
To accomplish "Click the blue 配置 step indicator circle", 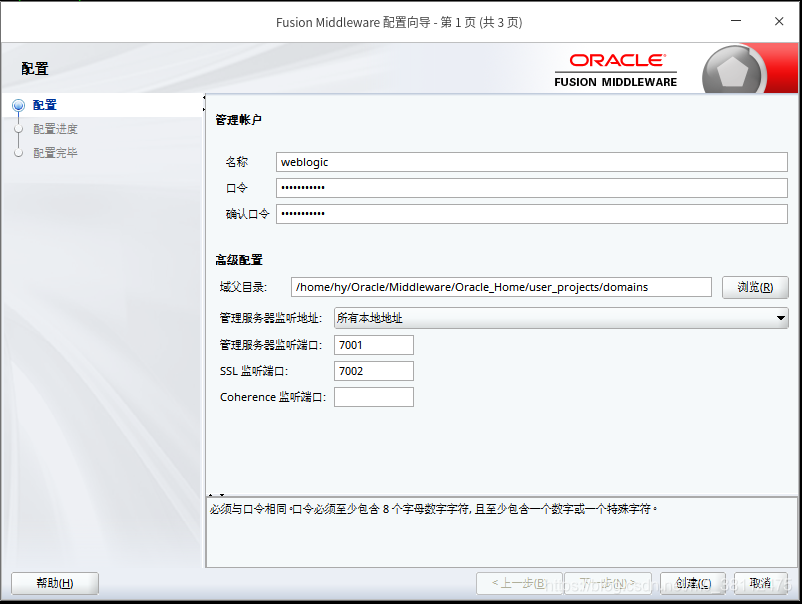I will tap(18, 105).
